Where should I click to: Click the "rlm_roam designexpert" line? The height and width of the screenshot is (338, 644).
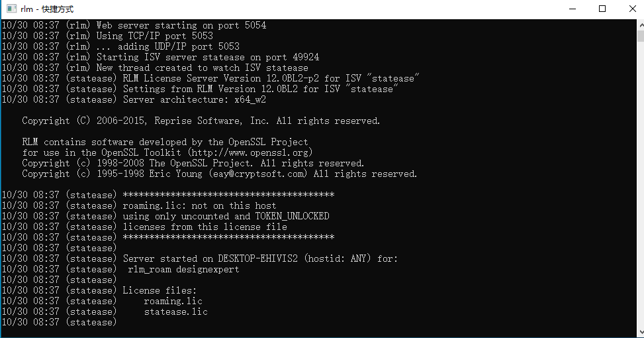pos(183,269)
